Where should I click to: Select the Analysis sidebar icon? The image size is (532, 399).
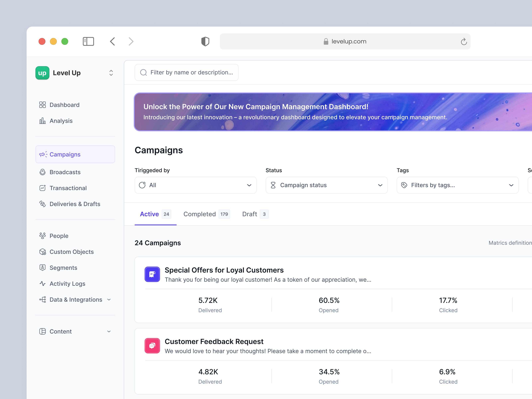[x=43, y=121]
